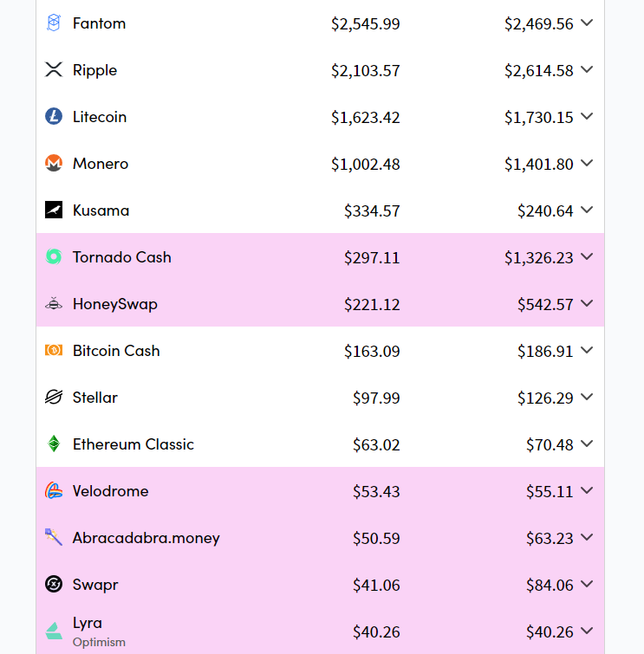The image size is (644, 654).
Task: Click the Ethereum Classic green diamond icon
Action: (54, 444)
